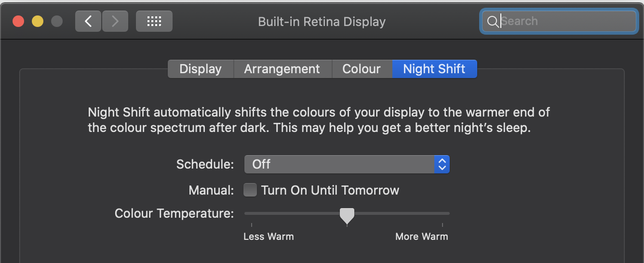Switch to the Display tab
This screenshot has height=263, width=644.
click(201, 69)
